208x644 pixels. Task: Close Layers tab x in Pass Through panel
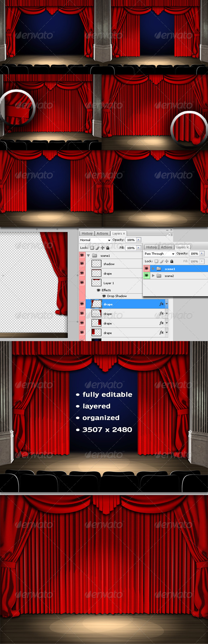coord(188,247)
